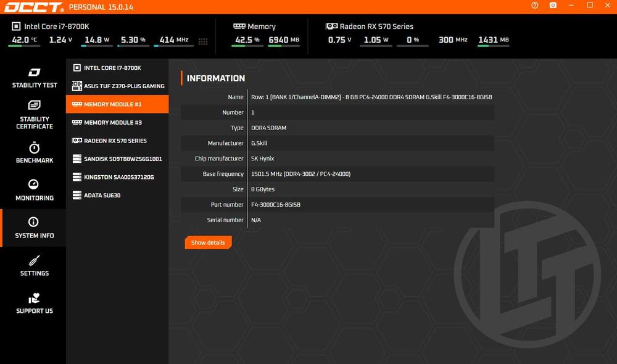Click the Memory icon in the top header
This screenshot has height=364, width=617.
tap(239, 27)
